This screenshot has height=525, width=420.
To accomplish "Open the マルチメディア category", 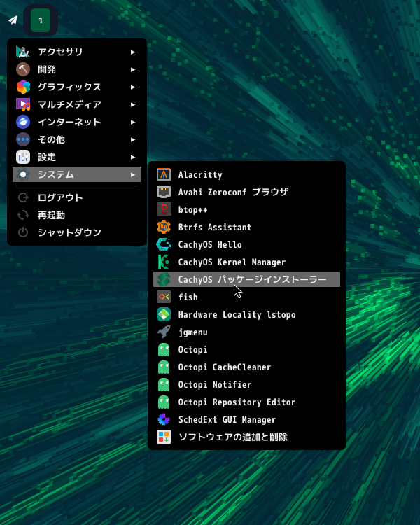I will point(69,104).
